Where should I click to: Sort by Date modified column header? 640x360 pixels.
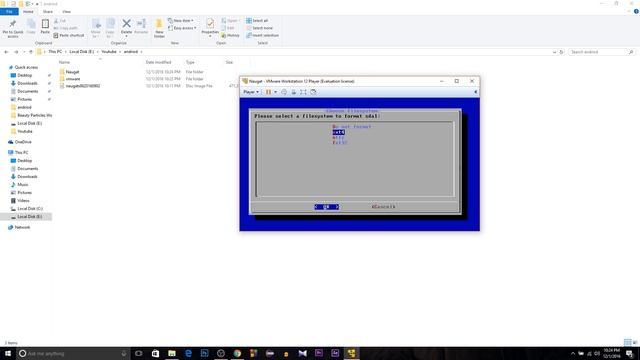[x=158, y=62]
